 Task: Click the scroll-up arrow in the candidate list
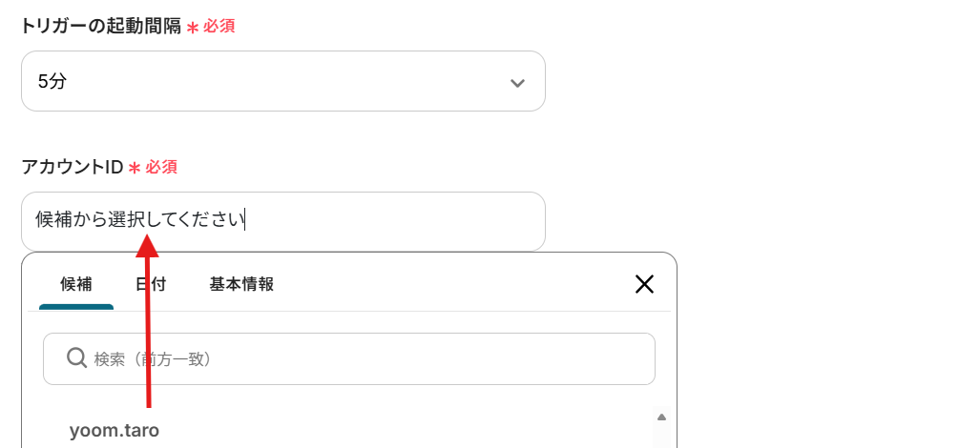660,417
